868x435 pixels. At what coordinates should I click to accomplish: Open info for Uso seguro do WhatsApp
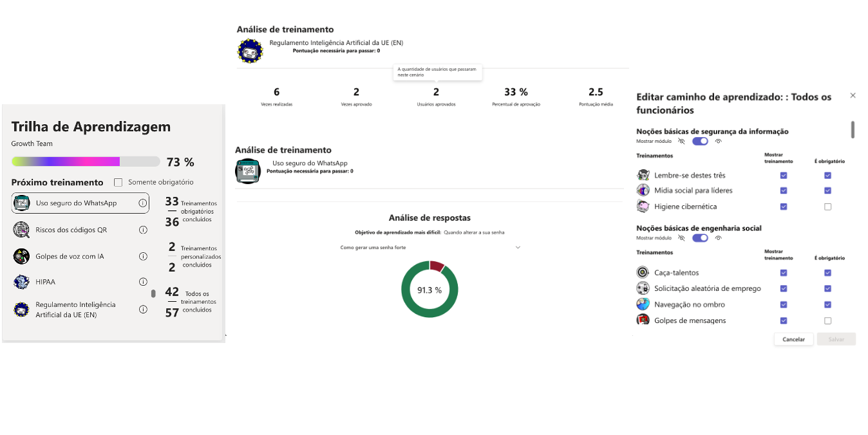(x=143, y=203)
